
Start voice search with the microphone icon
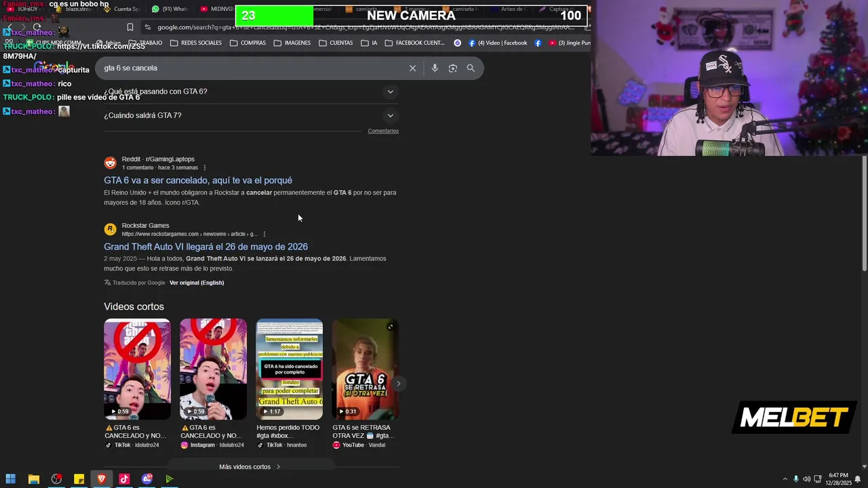pyautogui.click(x=435, y=68)
